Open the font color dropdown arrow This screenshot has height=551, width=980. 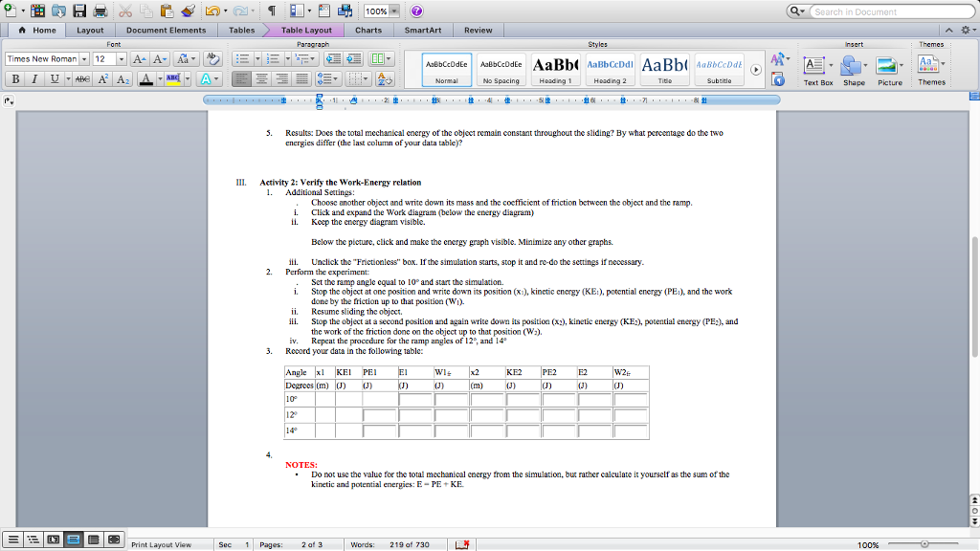tap(159, 78)
